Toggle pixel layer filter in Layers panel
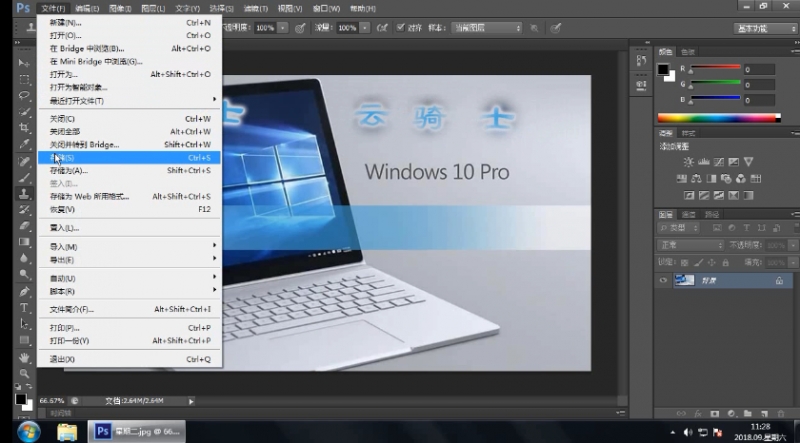 pyautogui.click(x=717, y=228)
